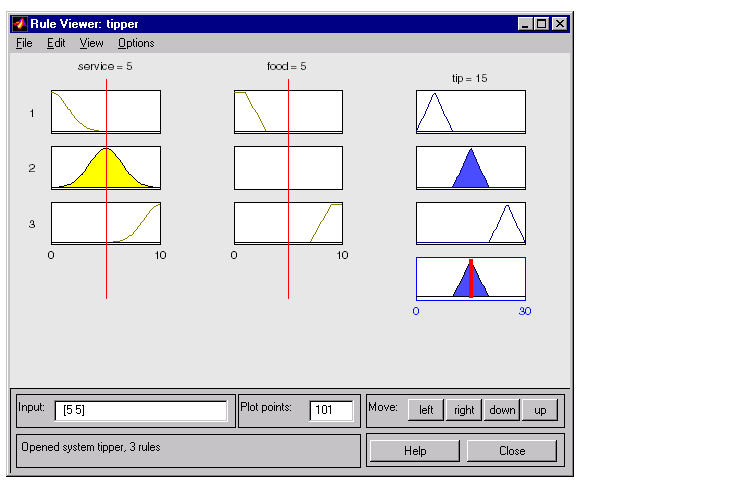The image size is (752, 491).
Task: Click the Move down button
Action: pyautogui.click(x=502, y=410)
